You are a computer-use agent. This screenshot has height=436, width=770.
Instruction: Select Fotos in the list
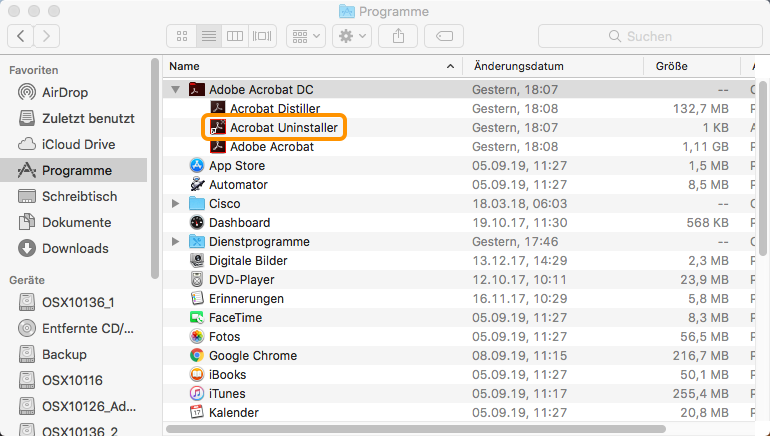[224, 337]
